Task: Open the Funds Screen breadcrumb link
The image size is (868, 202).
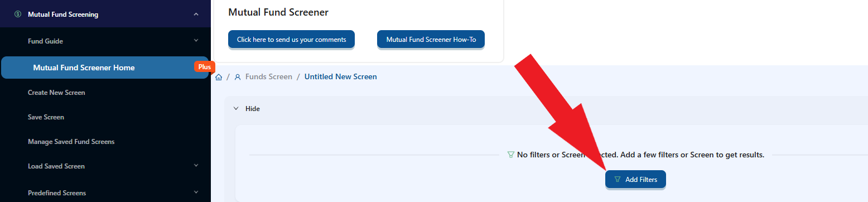Action: click(269, 76)
